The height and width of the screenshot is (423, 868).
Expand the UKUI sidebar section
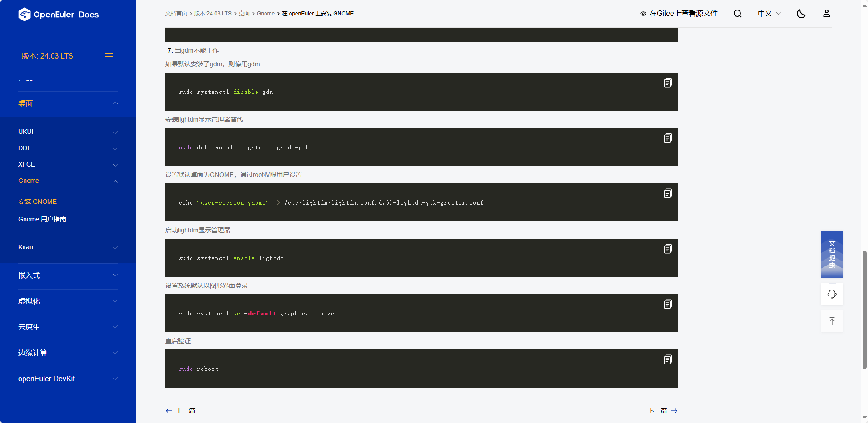(x=68, y=132)
